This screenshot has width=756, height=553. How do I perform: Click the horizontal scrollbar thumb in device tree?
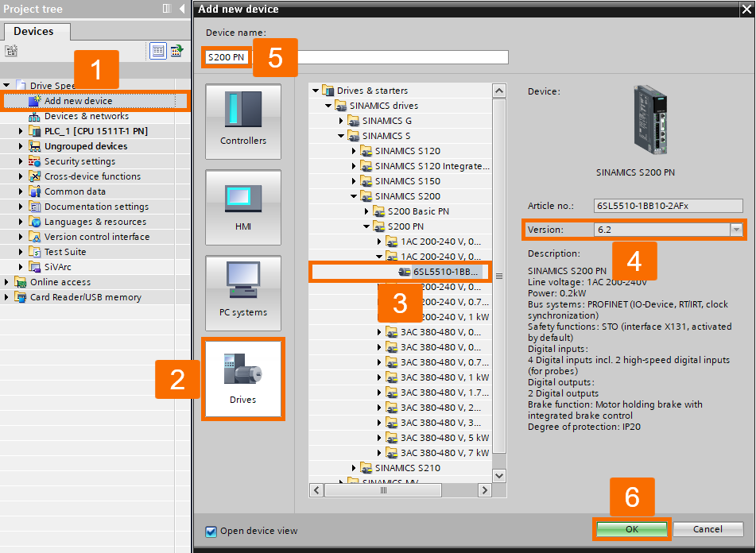point(383,490)
